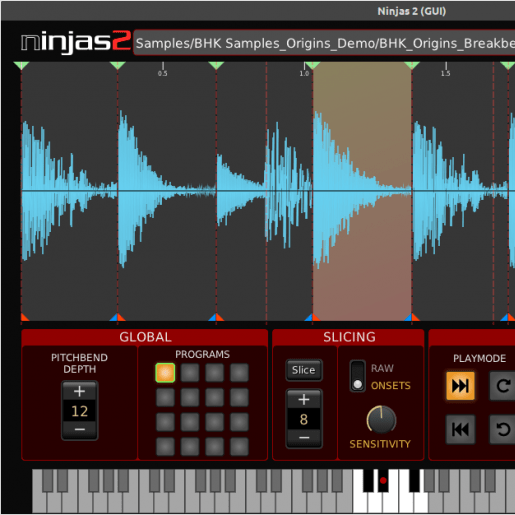Select the loop forward playmode icon
The height and width of the screenshot is (515, 515).
pos(502,386)
